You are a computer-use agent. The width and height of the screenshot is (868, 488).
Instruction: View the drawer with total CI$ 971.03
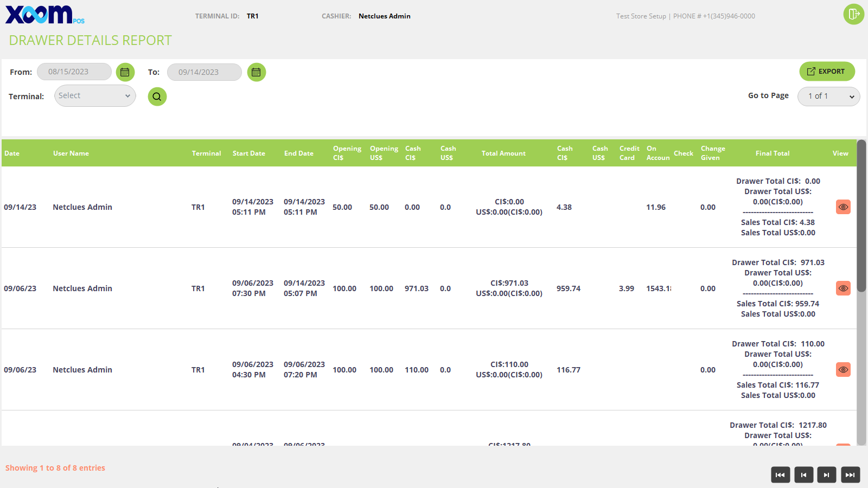point(843,288)
